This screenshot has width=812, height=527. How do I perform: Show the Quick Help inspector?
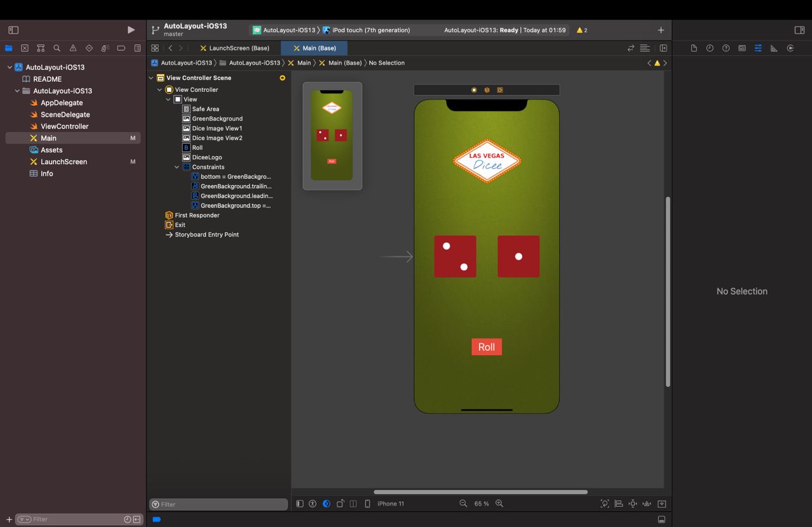[x=726, y=48]
